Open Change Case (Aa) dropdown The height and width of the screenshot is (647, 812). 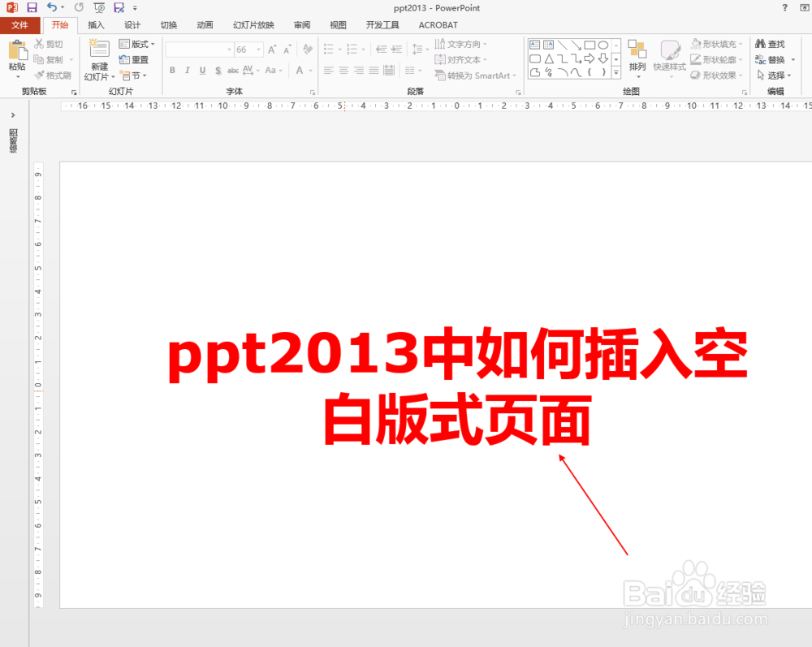point(274,71)
